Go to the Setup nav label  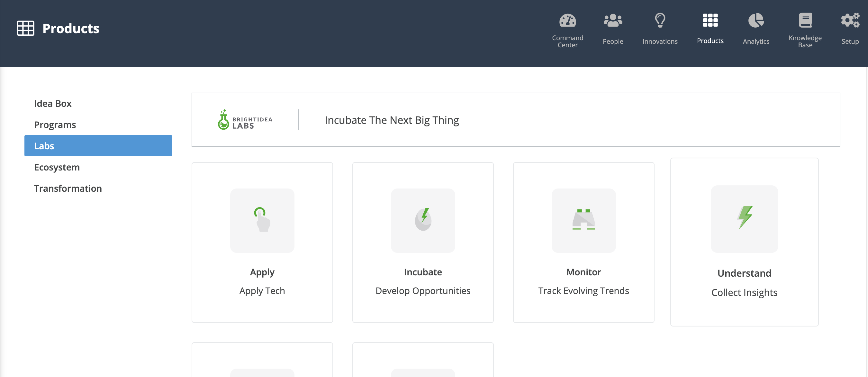(850, 41)
